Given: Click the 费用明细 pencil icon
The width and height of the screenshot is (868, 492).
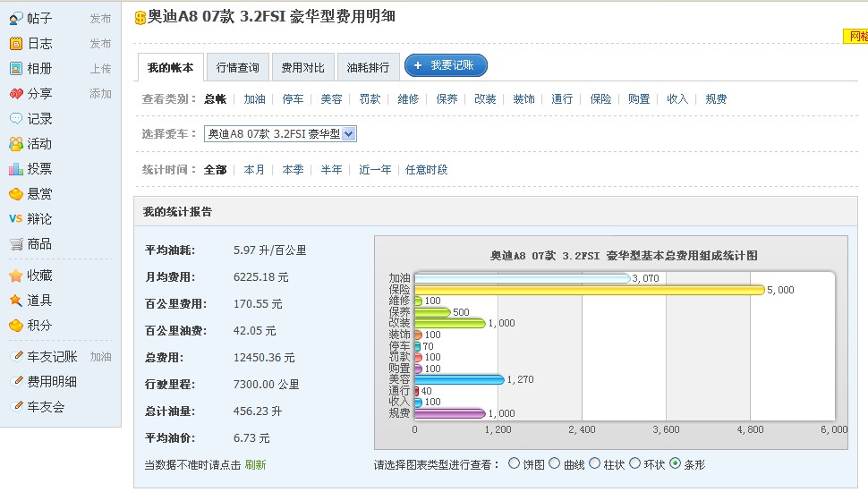Looking at the screenshot, I should (17, 381).
